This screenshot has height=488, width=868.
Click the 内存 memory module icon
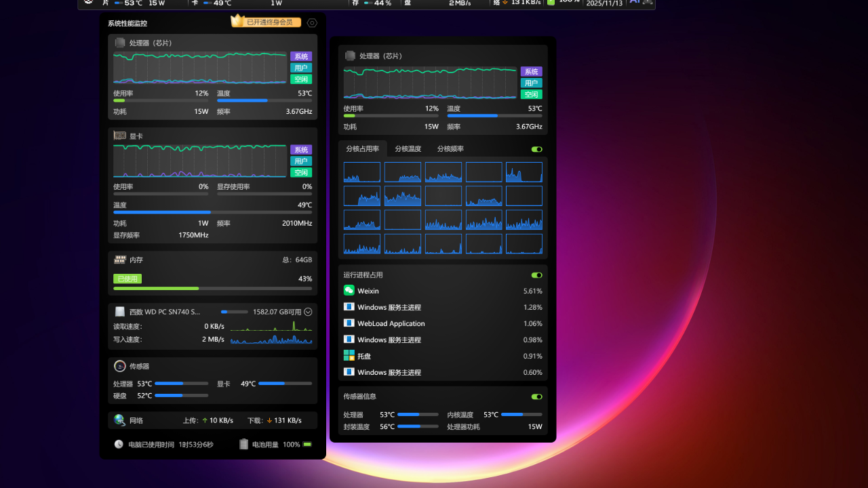point(120,260)
